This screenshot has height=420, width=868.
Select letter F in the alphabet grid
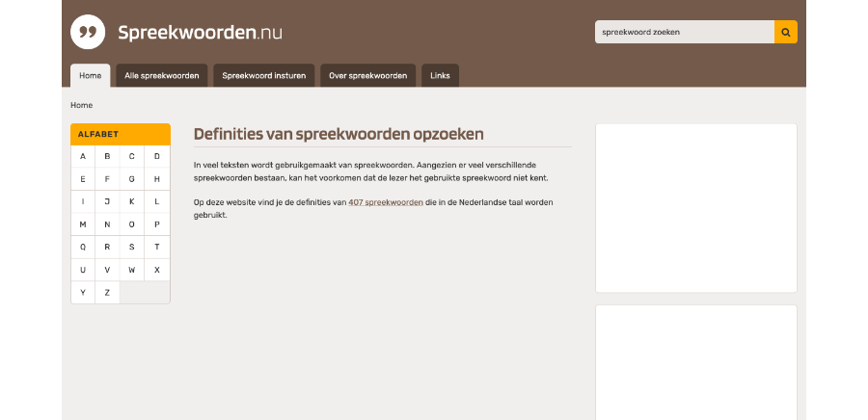click(x=107, y=179)
